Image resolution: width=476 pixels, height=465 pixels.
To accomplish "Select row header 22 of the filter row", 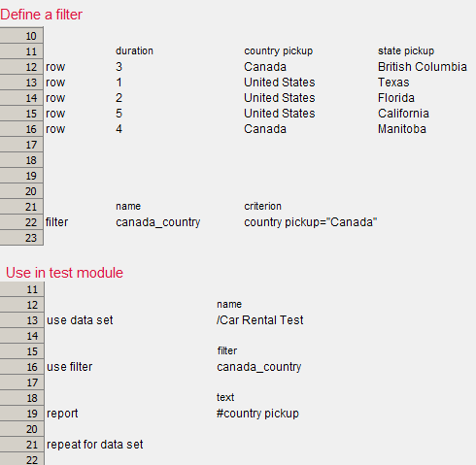I will click(x=21, y=222).
